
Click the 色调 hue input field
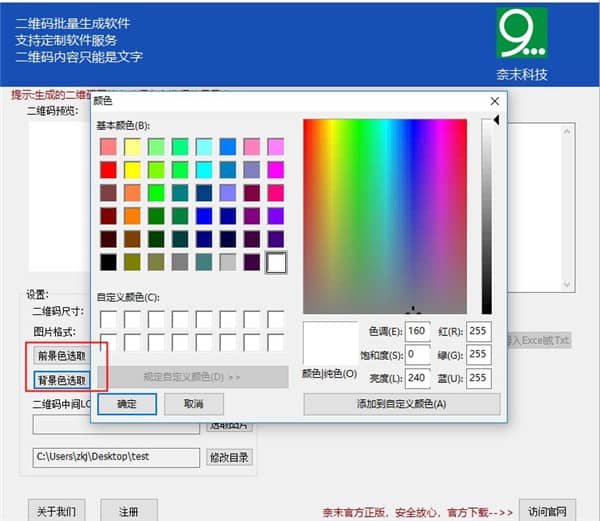click(419, 332)
